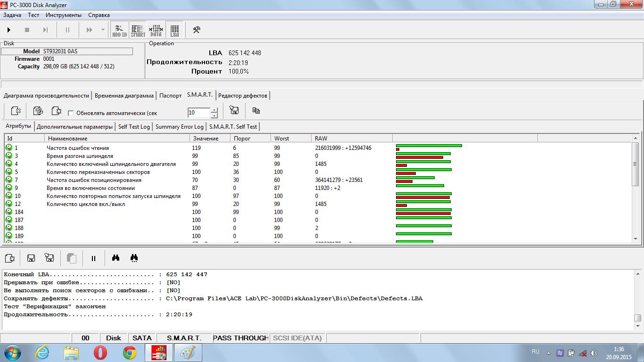Click the first S.M.A.R.T. toolbar icon with gear
The width and height of the screenshot is (644, 362).
click(x=16, y=111)
